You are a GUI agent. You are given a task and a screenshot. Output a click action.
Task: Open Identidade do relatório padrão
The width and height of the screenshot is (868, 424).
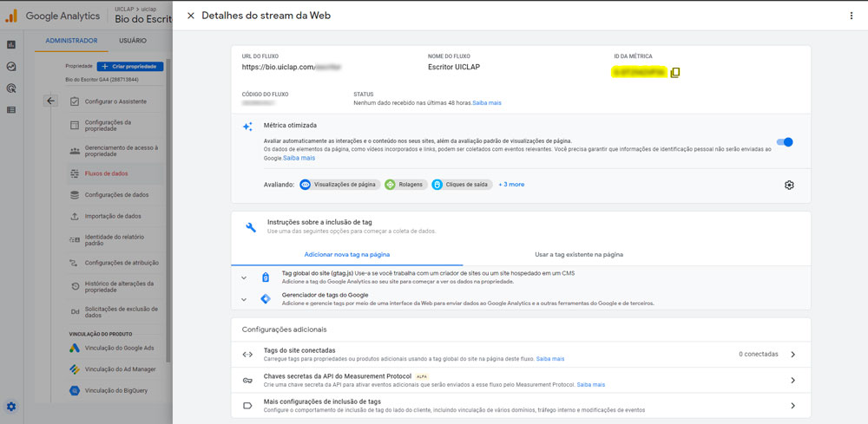(x=115, y=240)
